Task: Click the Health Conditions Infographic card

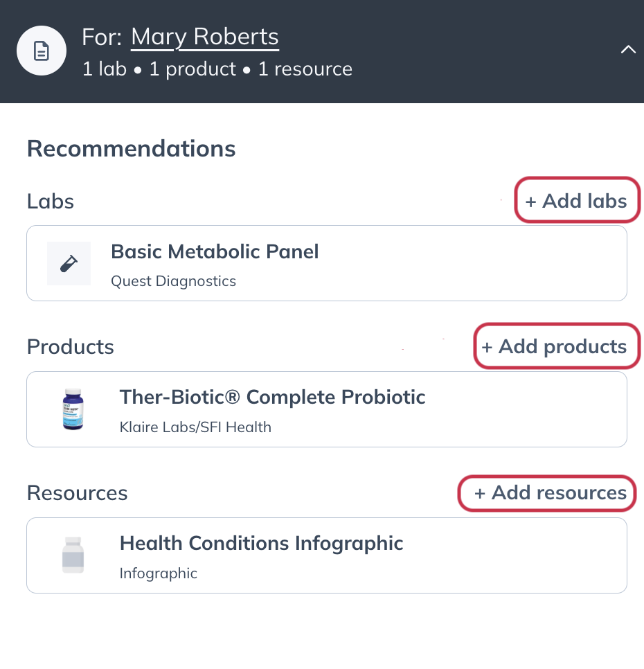Action: pyautogui.click(x=327, y=555)
